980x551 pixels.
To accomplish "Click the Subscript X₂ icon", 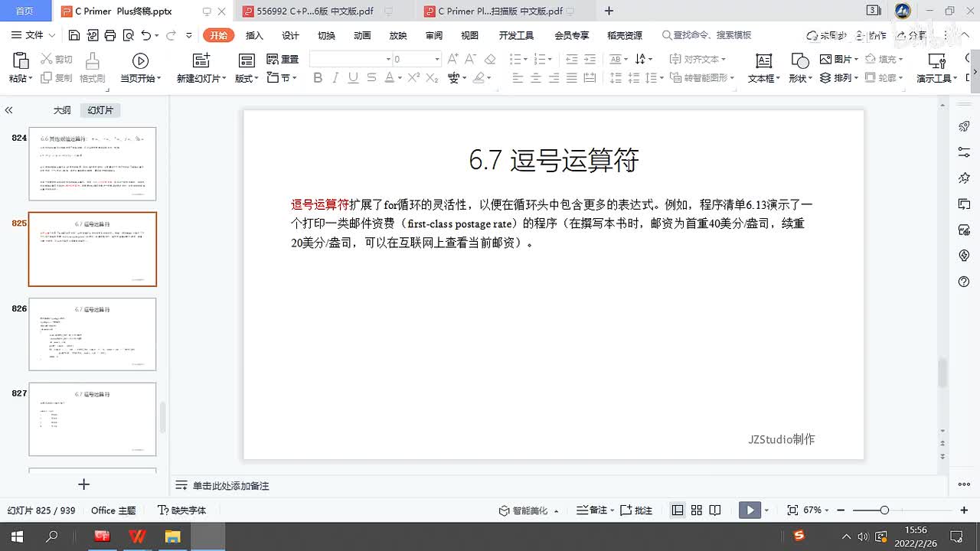I will [x=432, y=78].
